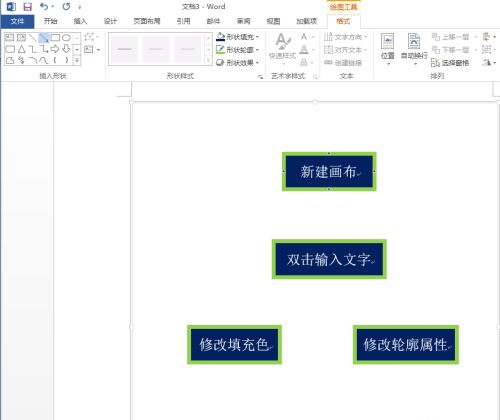Select the oval shape in gallery
The height and width of the screenshot is (420, 500).
point(67,38)
